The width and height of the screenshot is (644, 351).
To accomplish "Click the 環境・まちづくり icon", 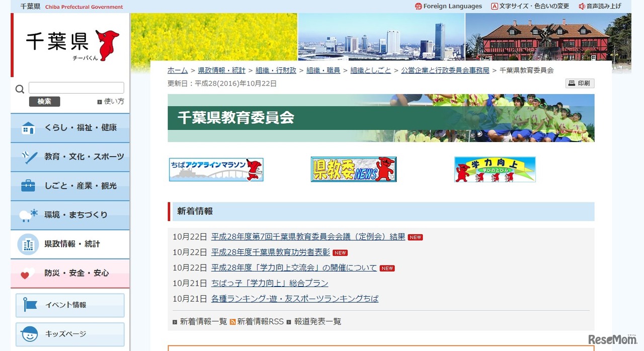I will point(28,215).
